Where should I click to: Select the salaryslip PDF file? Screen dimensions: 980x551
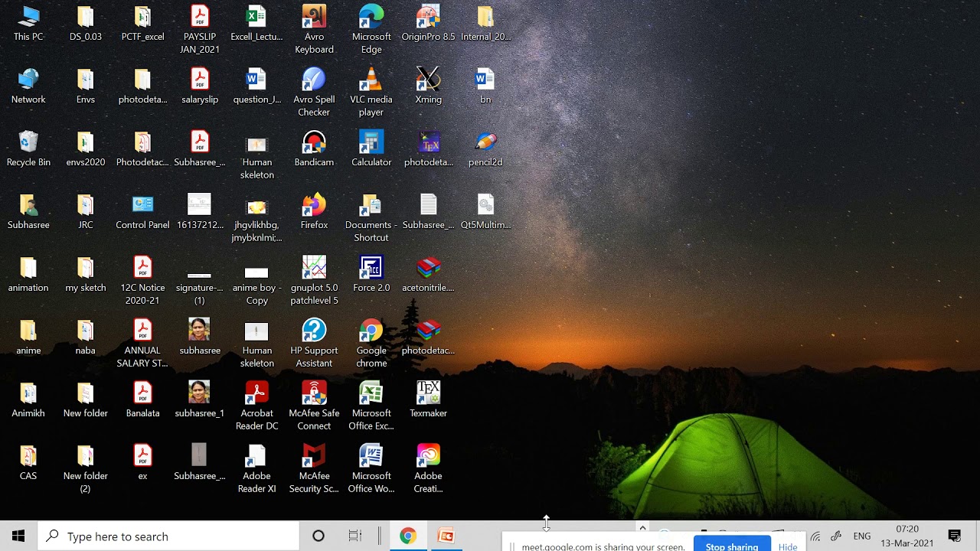click(200, 86)
